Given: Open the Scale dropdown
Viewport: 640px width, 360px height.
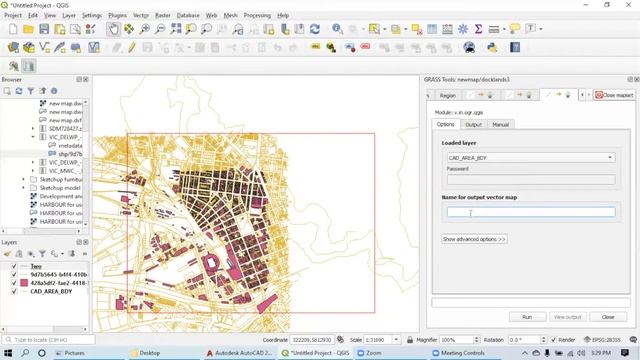Looking at the screenshot, I should tap(396, 340).
